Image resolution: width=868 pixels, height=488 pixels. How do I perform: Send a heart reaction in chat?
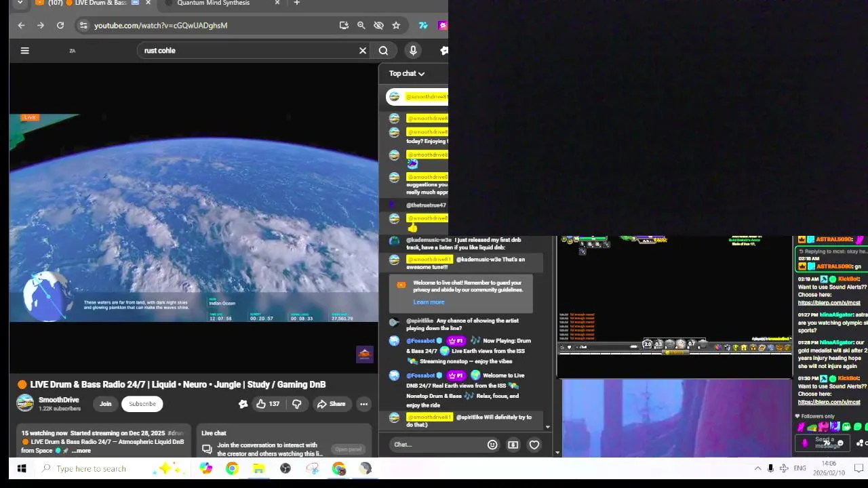(534, 445)
